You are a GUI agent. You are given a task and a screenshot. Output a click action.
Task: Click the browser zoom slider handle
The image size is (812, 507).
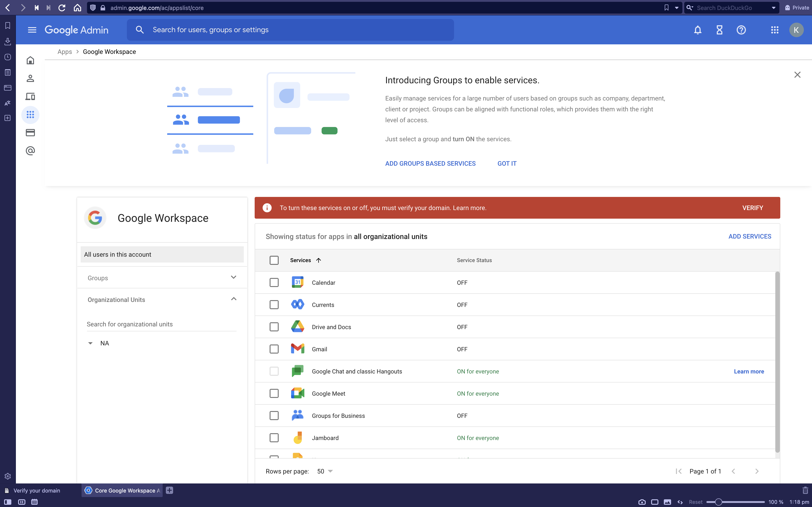click(x=718, y=502)
